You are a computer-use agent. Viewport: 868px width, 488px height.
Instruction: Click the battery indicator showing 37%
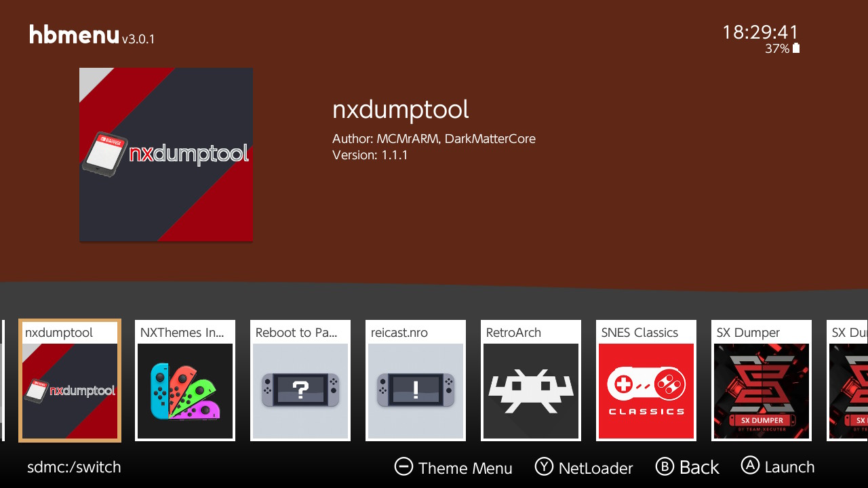[781, 48]
